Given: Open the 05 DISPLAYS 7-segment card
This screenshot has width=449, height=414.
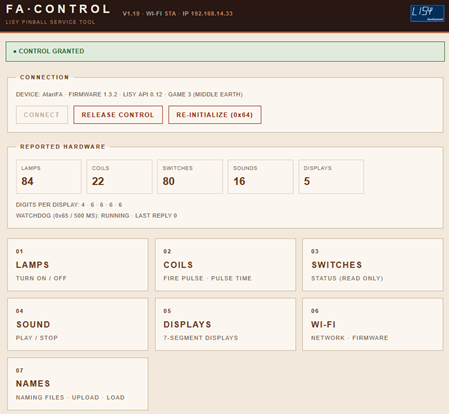Looking at the screenshot, I should pos(225,324).
